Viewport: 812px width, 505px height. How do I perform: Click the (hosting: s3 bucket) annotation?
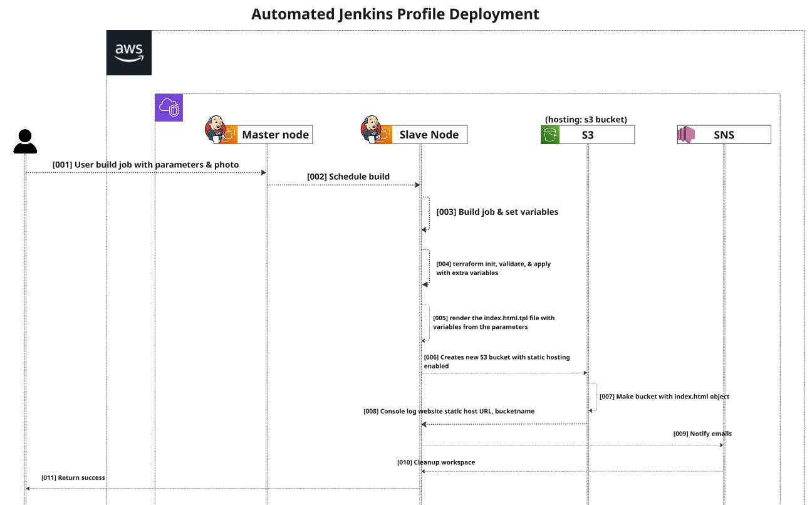click(x=586, y=119)
